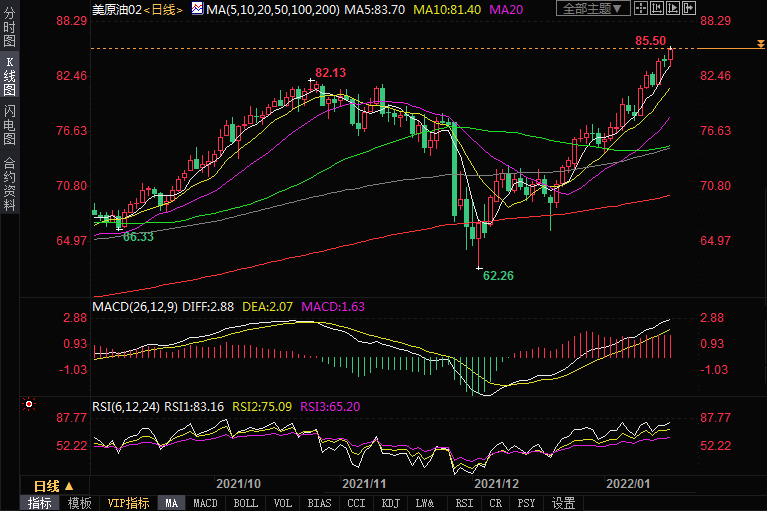Image resolution: width=767 pixels, height=511 pixels.
Task: Select the VIP指标 tab
Action: [128, 503]
